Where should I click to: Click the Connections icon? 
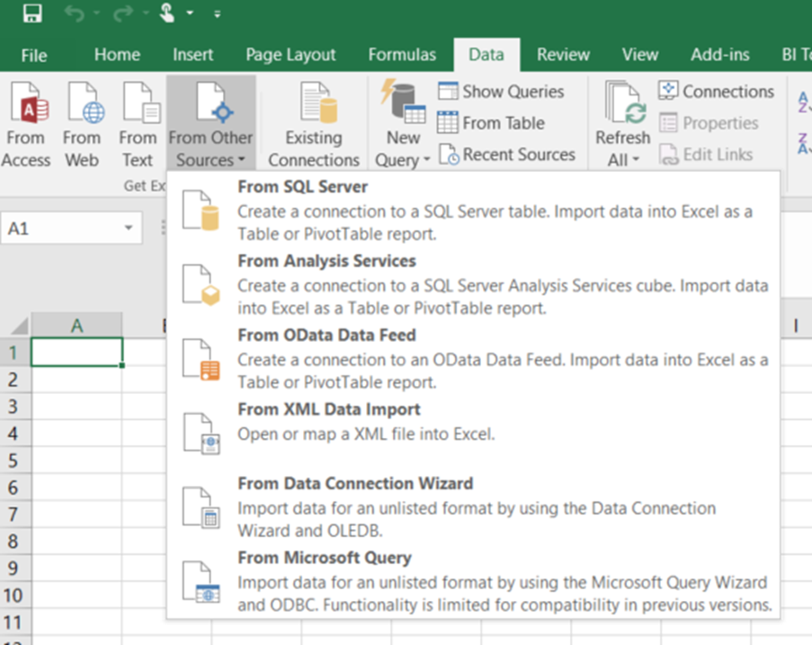point(668,91)
